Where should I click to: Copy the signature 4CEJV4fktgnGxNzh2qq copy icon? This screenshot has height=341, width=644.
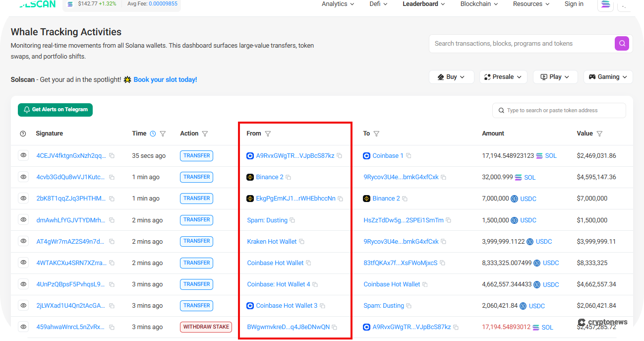[112, 155]
